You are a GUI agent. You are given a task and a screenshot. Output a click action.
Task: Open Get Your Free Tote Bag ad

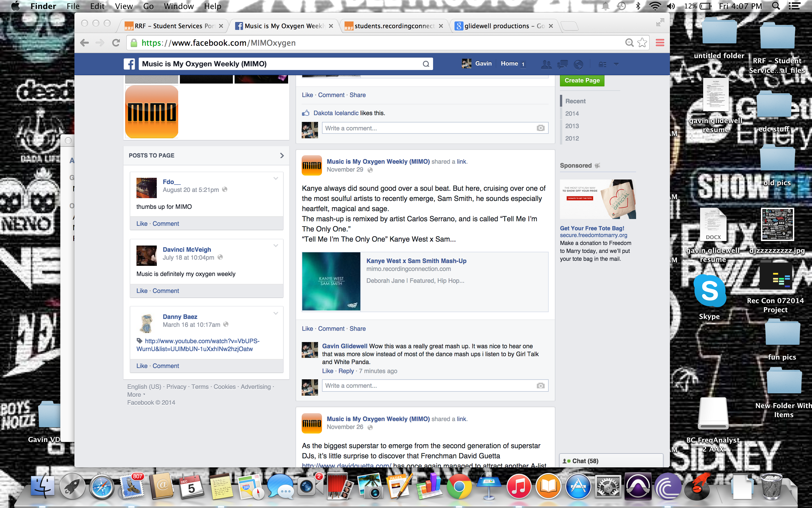(592, 228)
